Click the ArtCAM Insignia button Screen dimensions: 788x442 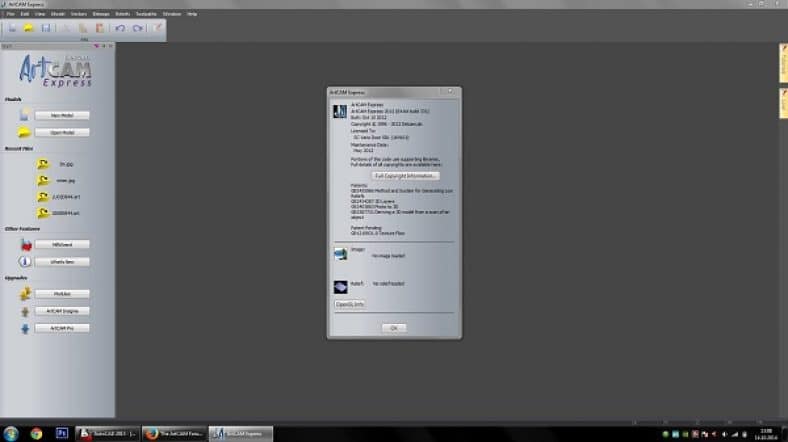[62, 311]
